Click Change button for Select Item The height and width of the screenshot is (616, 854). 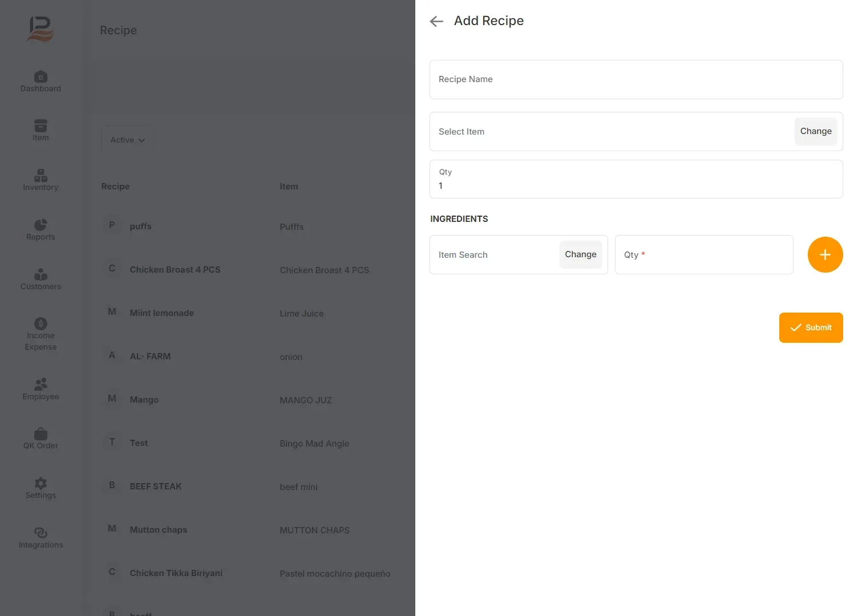(816, 131)
